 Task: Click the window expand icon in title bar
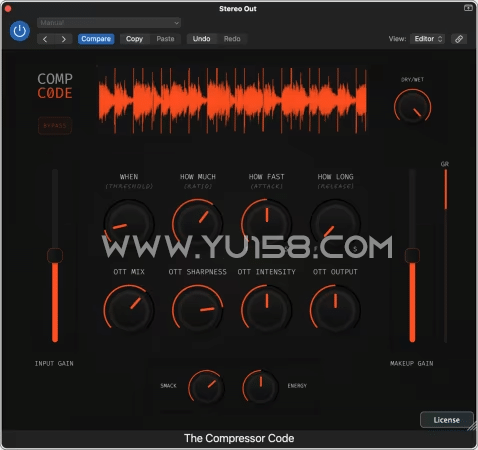(468, 8)
